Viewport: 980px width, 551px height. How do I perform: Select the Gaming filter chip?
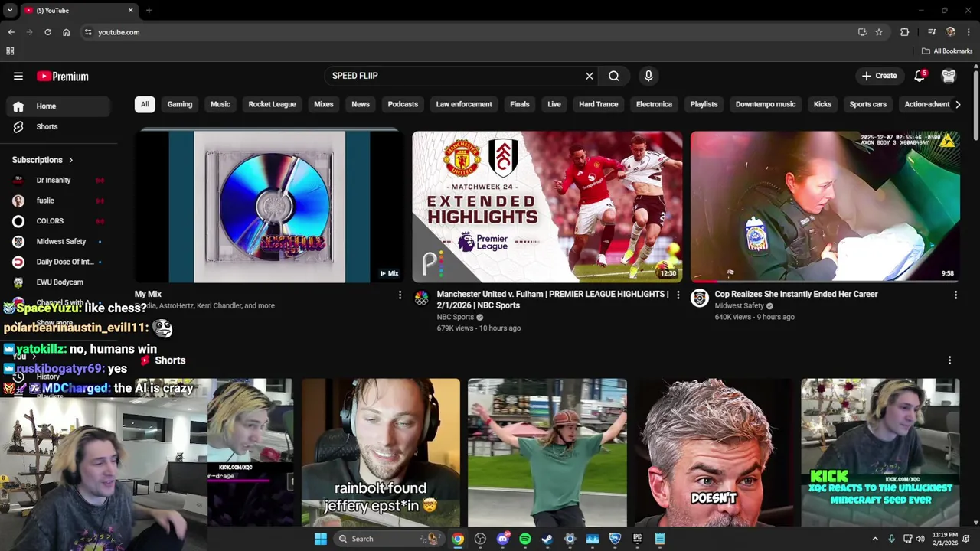tap(180, 104)
